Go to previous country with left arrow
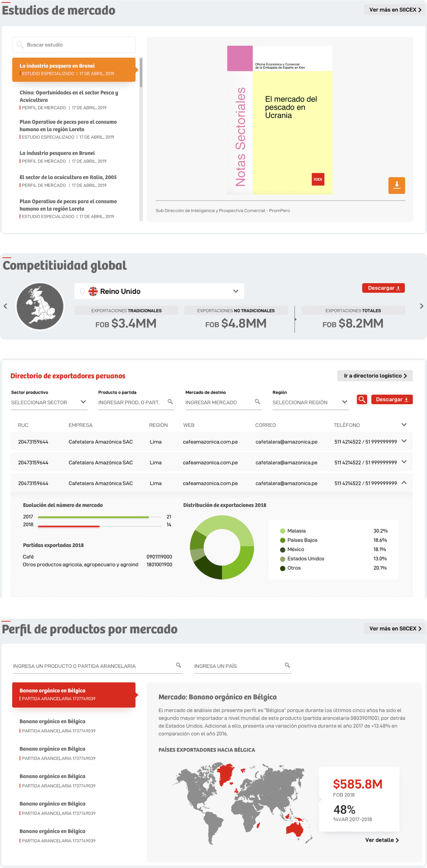Screen dimensions: 427x868 click(5, 306)
